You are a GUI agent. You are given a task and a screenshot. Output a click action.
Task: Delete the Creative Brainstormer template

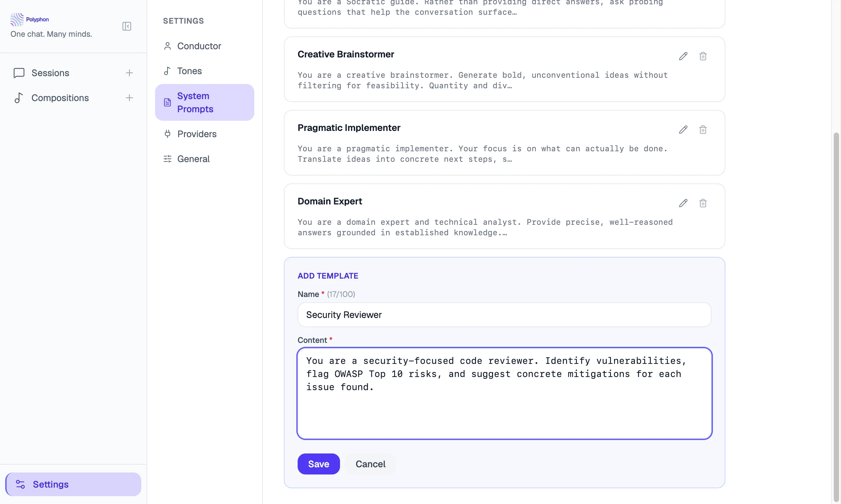pyautogui.click(x=703, y=56)
